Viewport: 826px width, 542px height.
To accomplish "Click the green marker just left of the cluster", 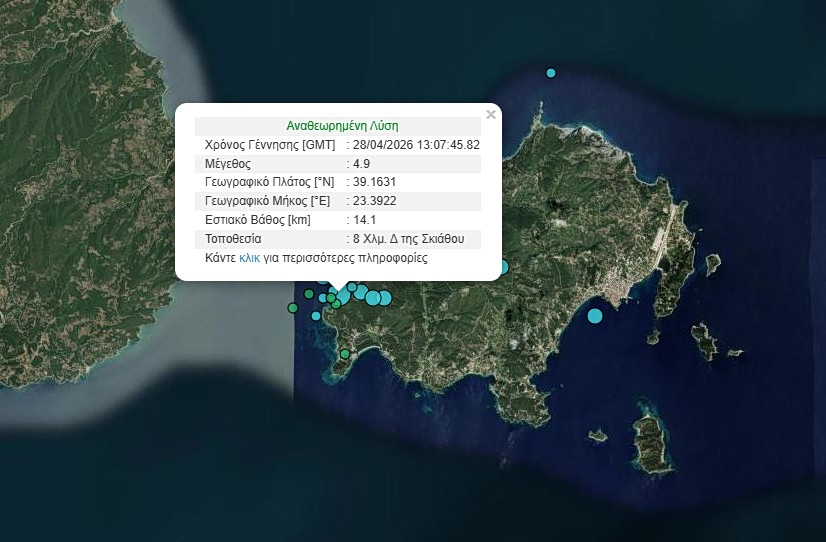I will [x=311, y=294].
